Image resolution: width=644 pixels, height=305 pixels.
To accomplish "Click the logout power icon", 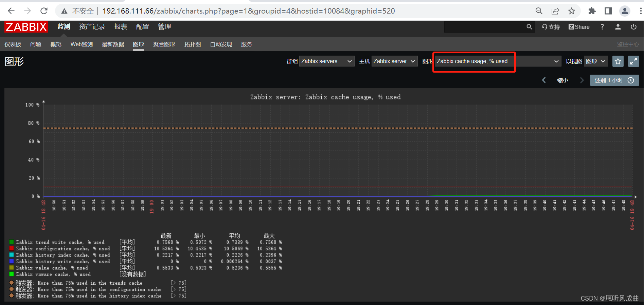I will (633, 27).
